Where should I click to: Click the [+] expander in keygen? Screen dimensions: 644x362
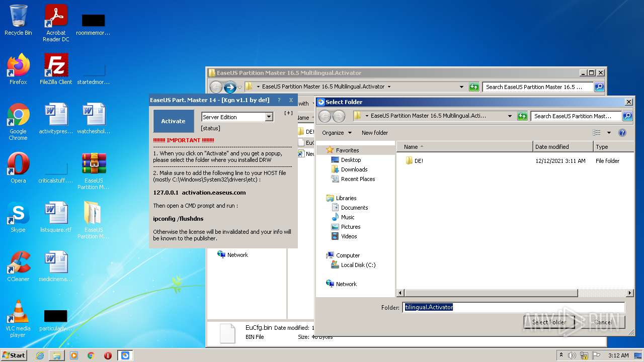288,113
